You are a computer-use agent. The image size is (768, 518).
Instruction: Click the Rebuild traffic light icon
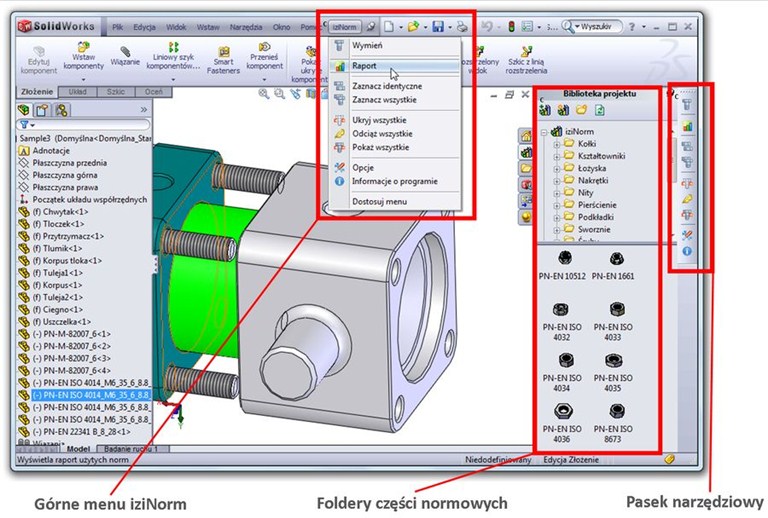tap(511, 26)
